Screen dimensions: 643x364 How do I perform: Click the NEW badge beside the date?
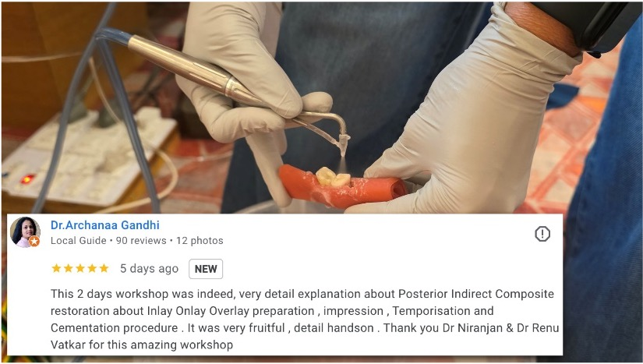[x=206, y=269]
